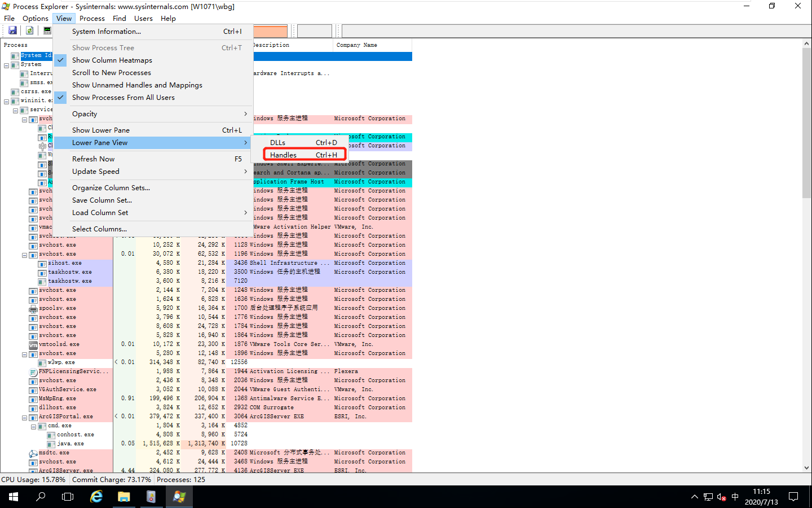Click the ArcGISPortal.exe process icon
Screen dimensions: 812x508
click(33, 417)
